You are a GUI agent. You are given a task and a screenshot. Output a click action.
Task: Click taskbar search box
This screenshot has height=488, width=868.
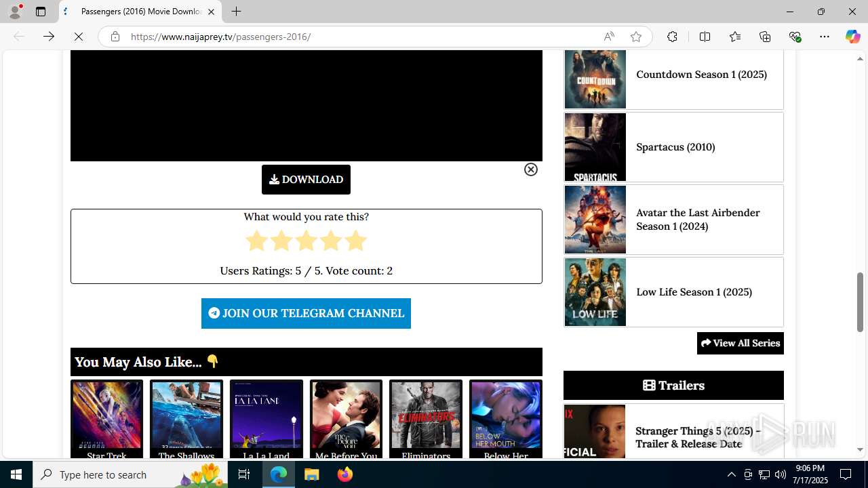pyautogui.click(x=130, y=474)
